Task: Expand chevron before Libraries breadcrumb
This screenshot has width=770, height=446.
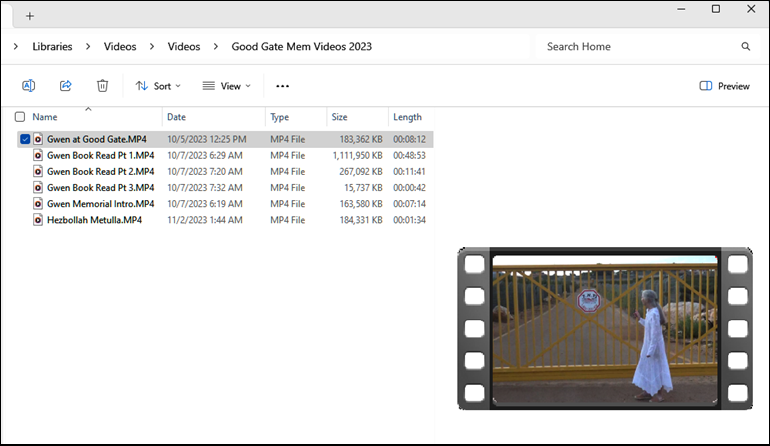Action: [x=16, y=47]
